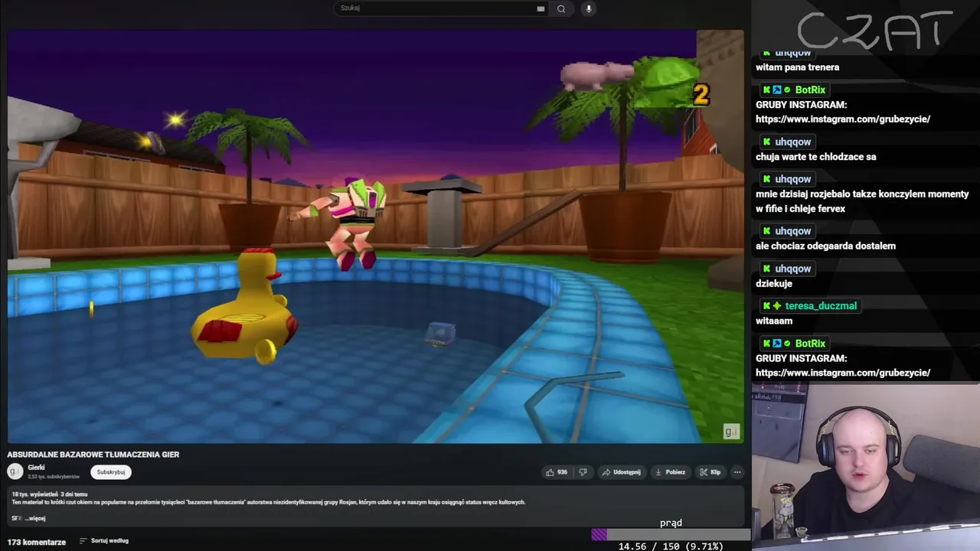Click username teresa_duczmal in chat

[x=821, y=306]
